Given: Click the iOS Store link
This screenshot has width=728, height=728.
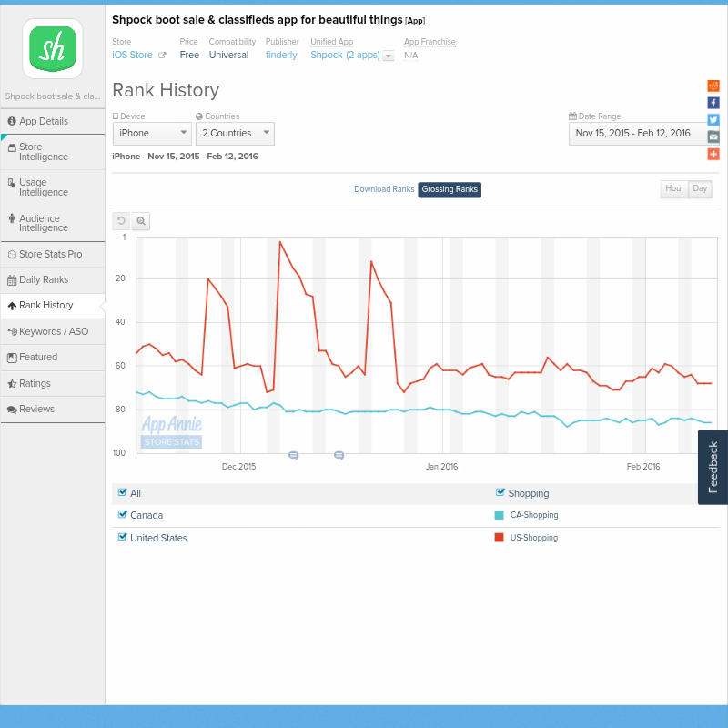Looking at the screenshot, I should click(x=132, y=55).
